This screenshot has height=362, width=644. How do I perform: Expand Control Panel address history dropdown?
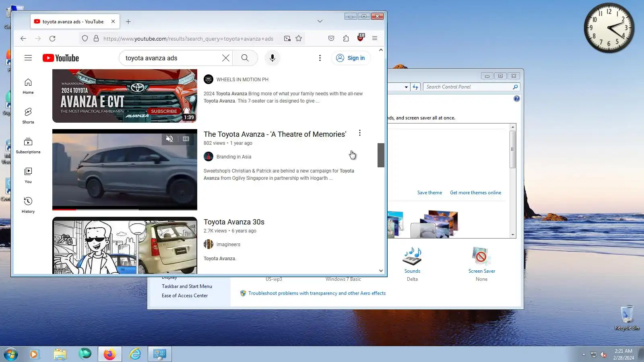(x=406, y=87)
